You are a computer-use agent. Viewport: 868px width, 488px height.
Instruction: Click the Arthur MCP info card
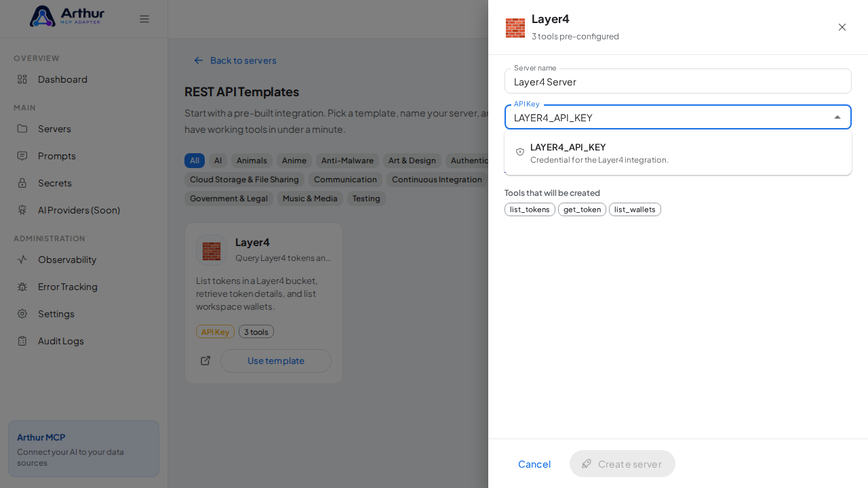(x=83, y=449)
